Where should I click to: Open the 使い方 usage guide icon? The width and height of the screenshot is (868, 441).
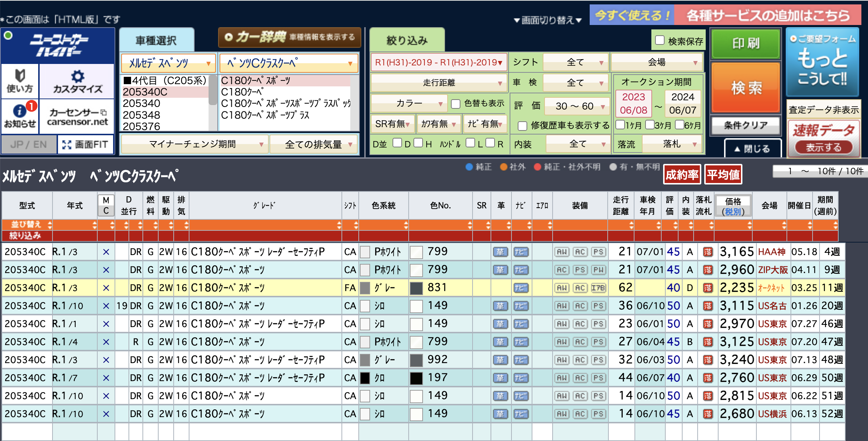(20, 81)
